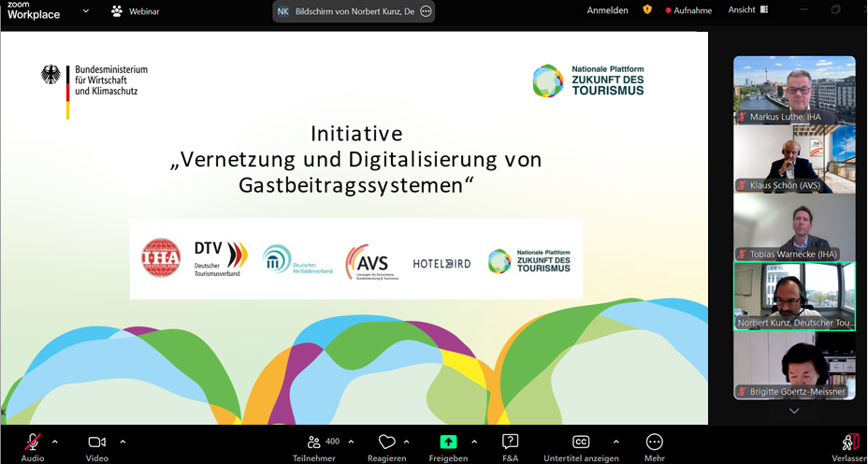The height and width of the screenshot is (464, 868).
Task: Click the muted mic icon beside Tobias Warnecke
Action: (743, 254)
